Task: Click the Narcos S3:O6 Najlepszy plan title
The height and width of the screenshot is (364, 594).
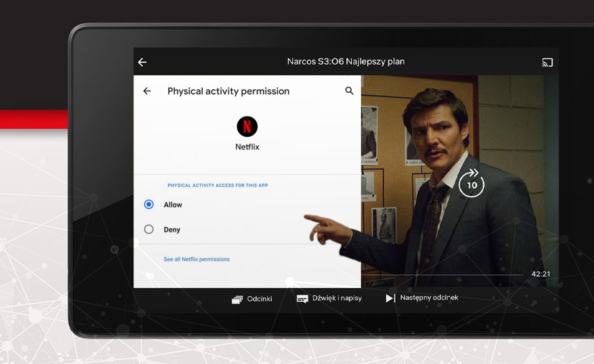Action: pyautogui.click(x=346, y=61)
